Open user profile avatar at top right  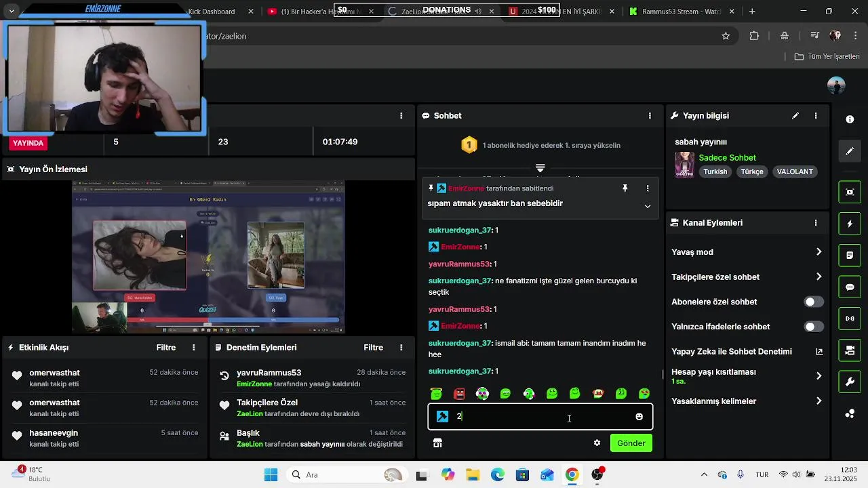click(x=836, y=85)
